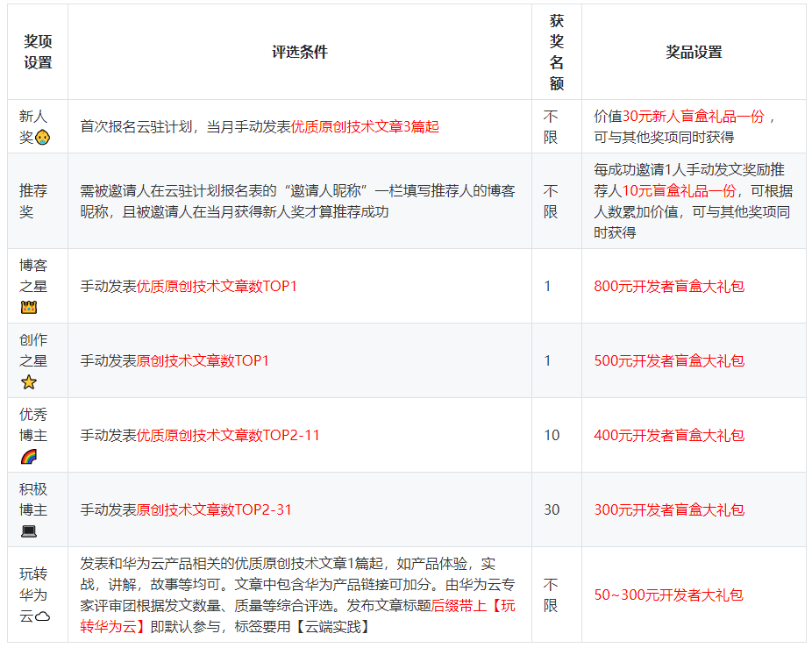Click the crown emoji under 博客之星
This screenshot has height=648, width=812.
pos(28,308)
